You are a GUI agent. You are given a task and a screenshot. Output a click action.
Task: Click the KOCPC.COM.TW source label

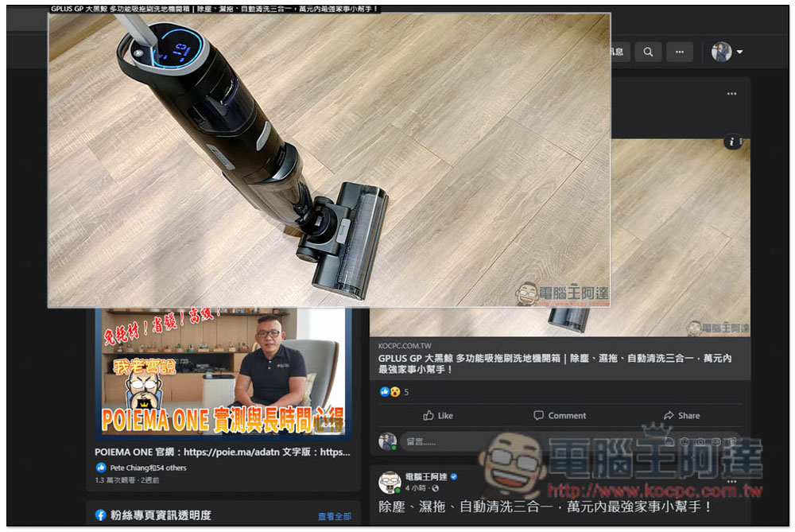[404, 346]
